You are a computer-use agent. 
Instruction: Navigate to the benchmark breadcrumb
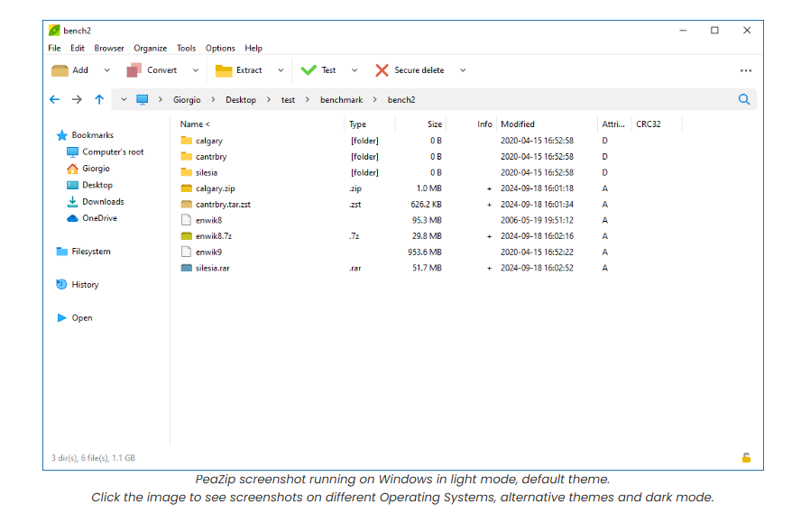342,100
